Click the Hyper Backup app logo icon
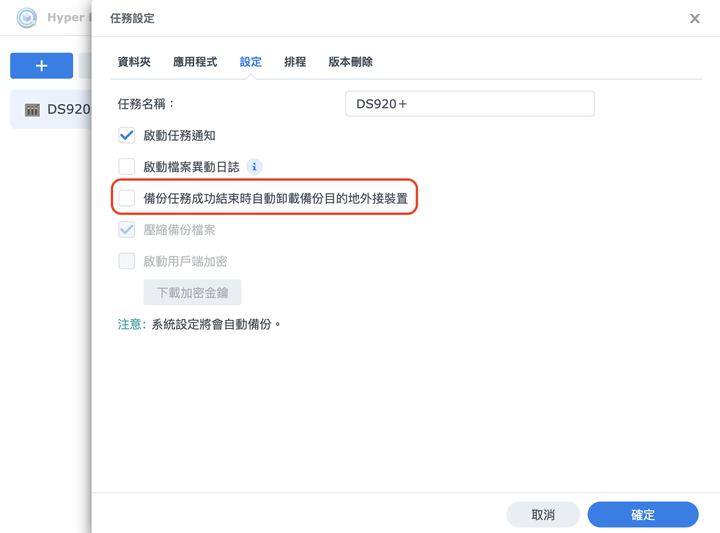Screen dimensions: 720x533 pos(27,18)
